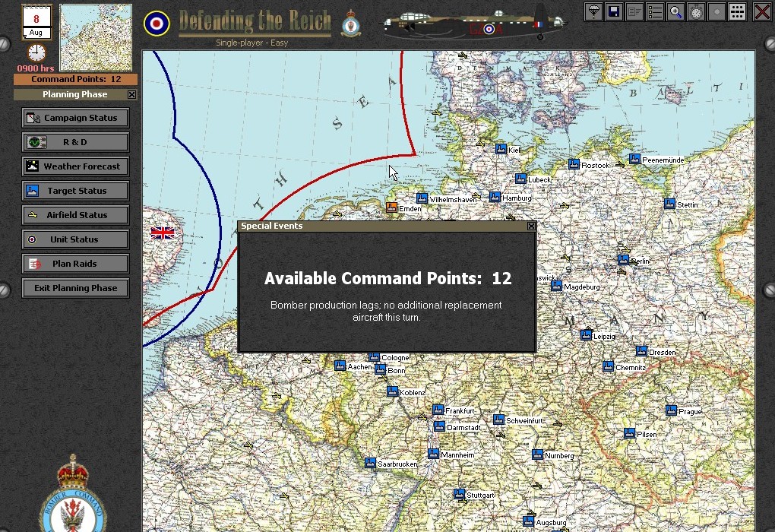Select the Chemnitz target icon

point(608,366)
